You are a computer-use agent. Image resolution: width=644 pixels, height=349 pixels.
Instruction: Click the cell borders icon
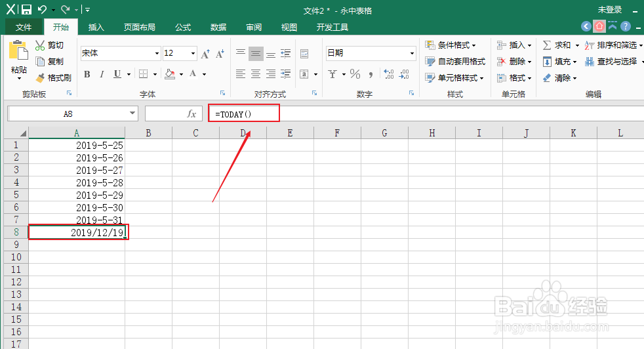(x=144, y=74)
